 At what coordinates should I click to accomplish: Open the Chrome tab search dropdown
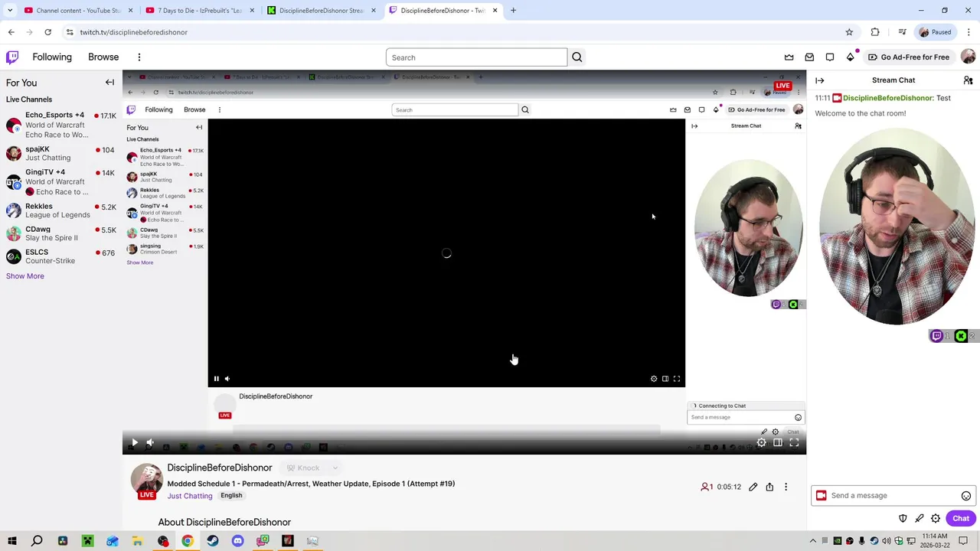10,11
